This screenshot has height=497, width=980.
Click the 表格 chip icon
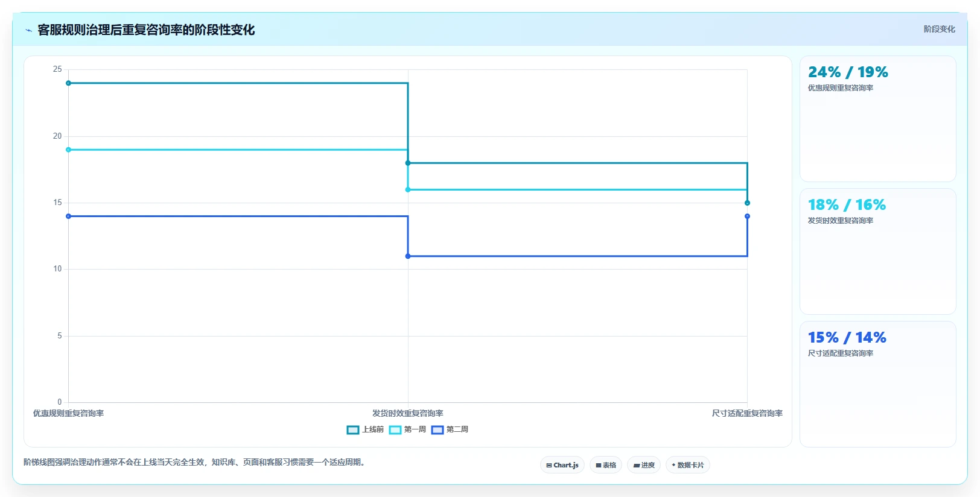pyautogui.click(x=598, y=465)
